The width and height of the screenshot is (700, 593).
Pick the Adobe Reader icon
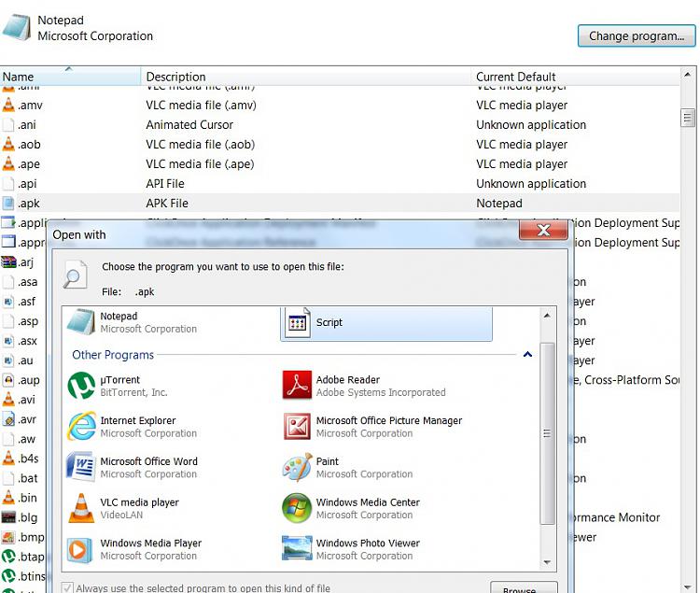[297, 386]
